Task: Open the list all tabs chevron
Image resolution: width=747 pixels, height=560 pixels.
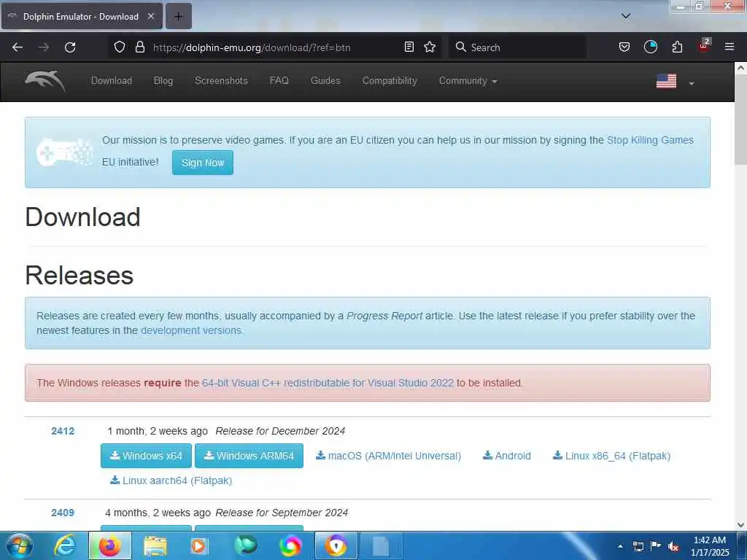Action: pyautogui.click(x=626, y=16)
